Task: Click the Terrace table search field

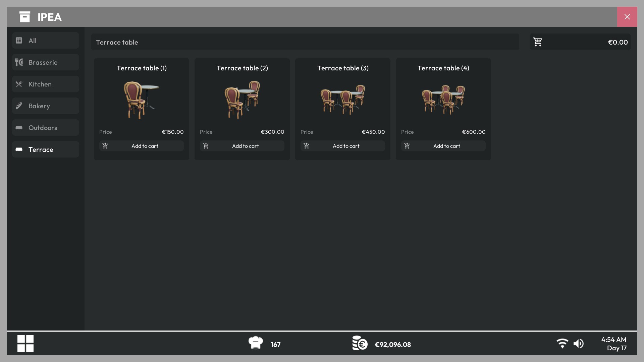Action: (305, 42)
